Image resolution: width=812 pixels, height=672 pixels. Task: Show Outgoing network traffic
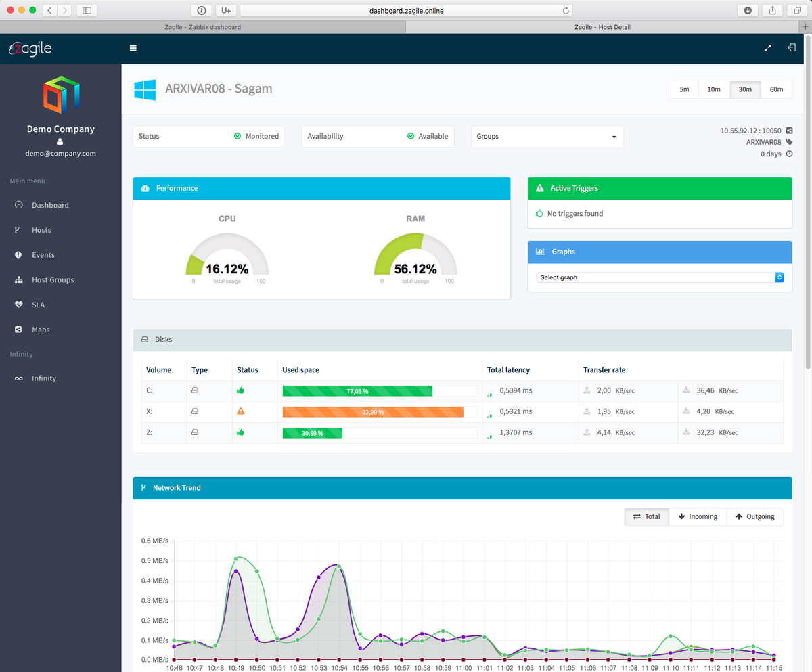[755, 516]
